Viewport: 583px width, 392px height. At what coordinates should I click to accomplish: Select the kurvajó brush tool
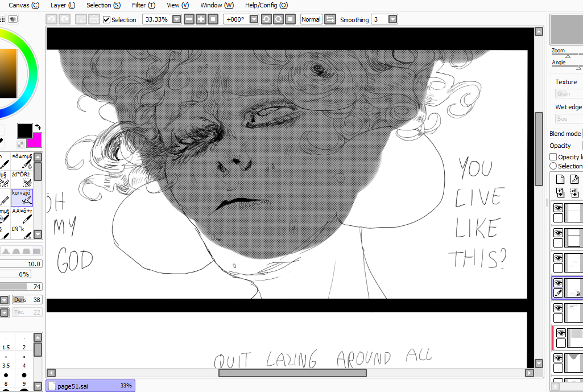[22, 197]
